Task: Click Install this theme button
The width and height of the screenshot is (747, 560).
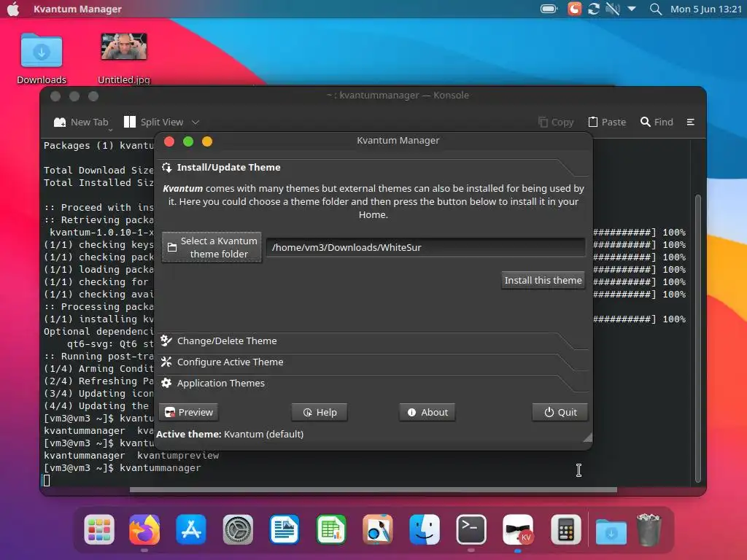Action: 543,281
